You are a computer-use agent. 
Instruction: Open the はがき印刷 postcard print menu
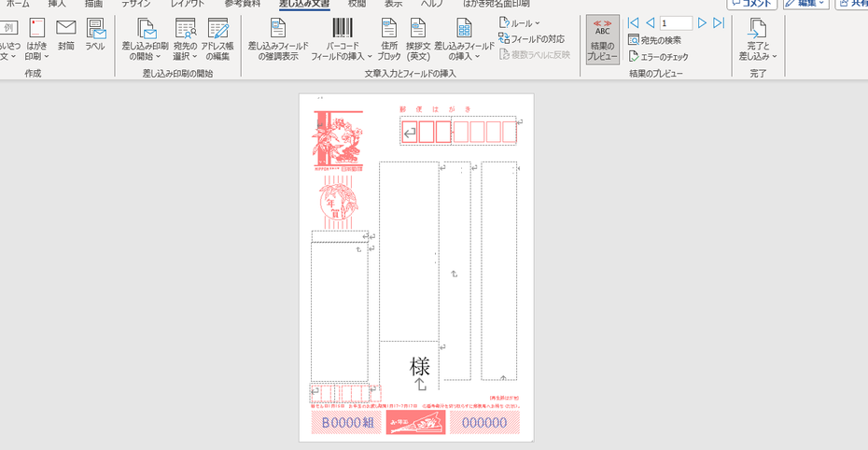[x=36, y=40]
